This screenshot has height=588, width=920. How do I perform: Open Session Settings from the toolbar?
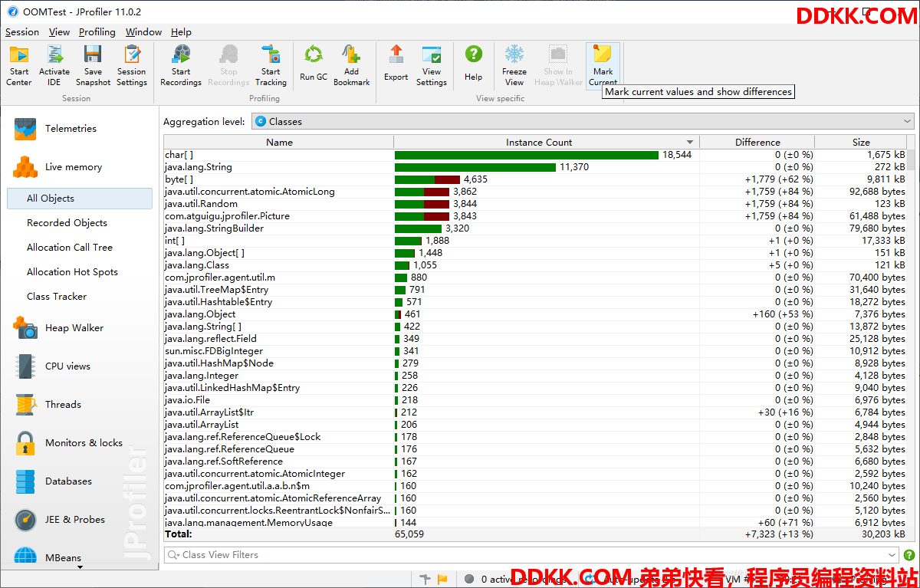pyautogui.click(x=132, y=66)
